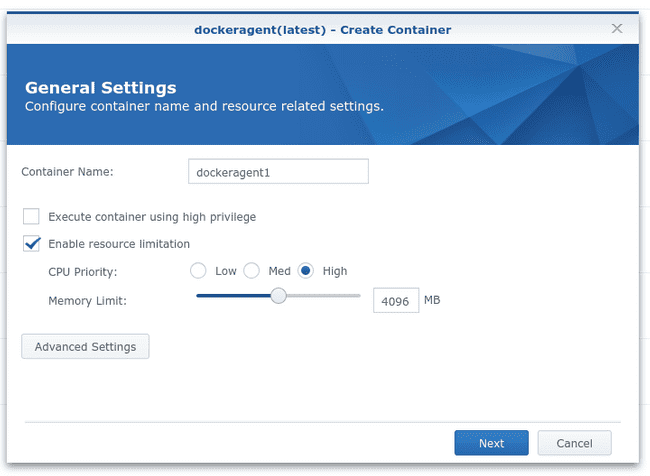The width and height of the screenshot is (650, 476).
Task: Close the Create Container dialog
Action: tap(617, 28)
